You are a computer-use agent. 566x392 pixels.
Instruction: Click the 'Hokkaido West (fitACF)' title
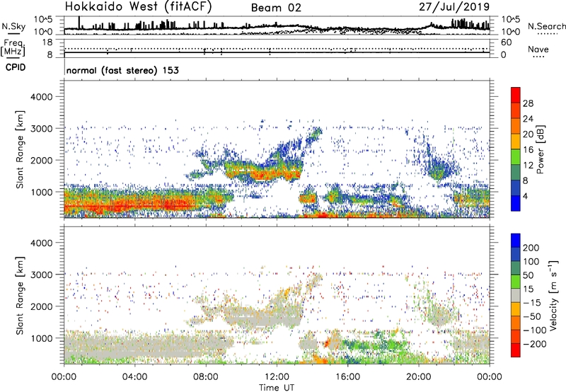[x=138, y=7]
